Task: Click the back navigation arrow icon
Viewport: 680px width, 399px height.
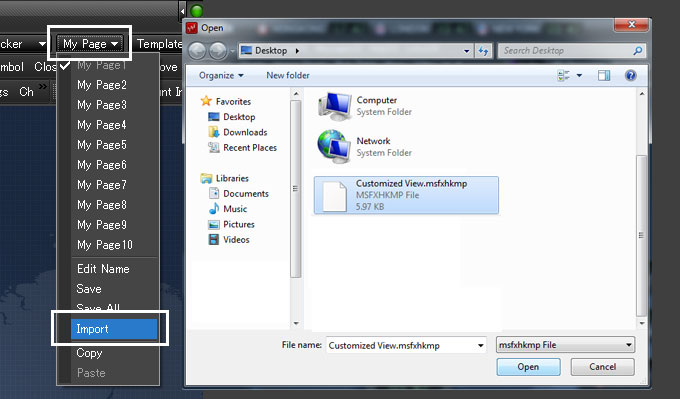Action: pos(197,51)
